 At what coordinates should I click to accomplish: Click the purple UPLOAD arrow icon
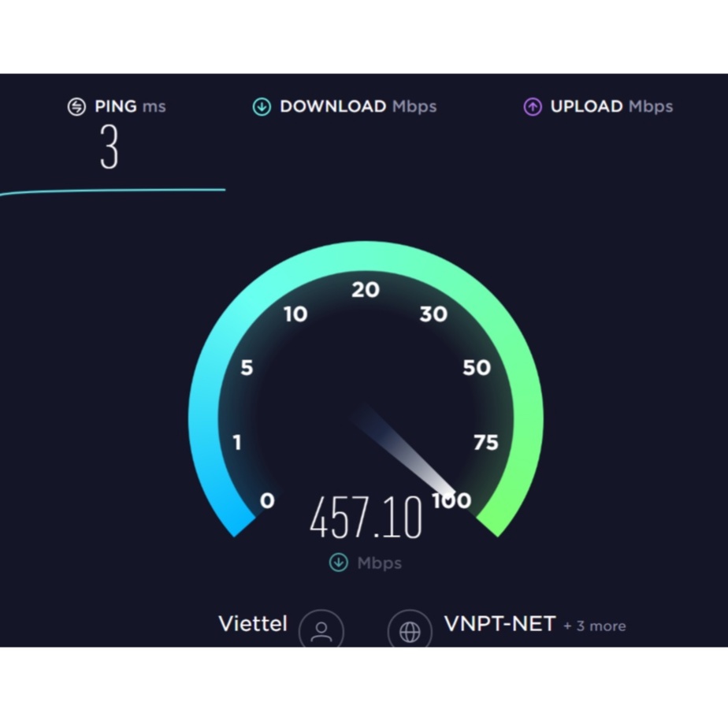pyautogui.click(x=533, y=106)
